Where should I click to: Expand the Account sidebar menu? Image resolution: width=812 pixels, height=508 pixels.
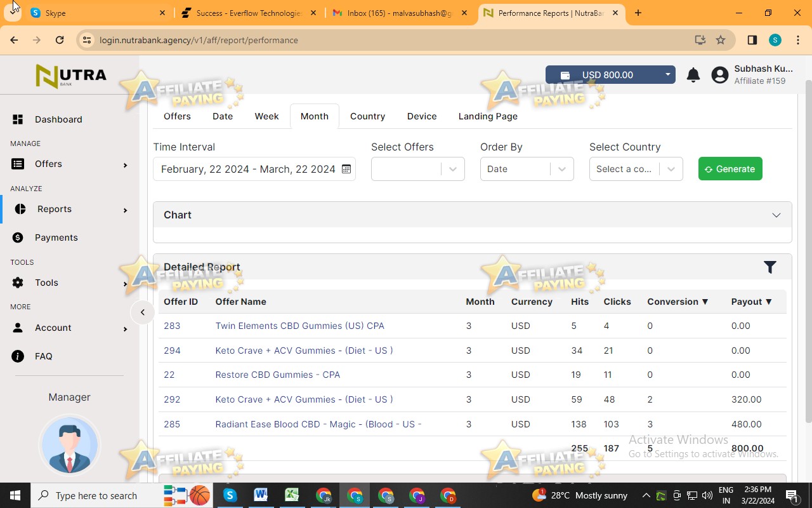(x=69, y=328)
